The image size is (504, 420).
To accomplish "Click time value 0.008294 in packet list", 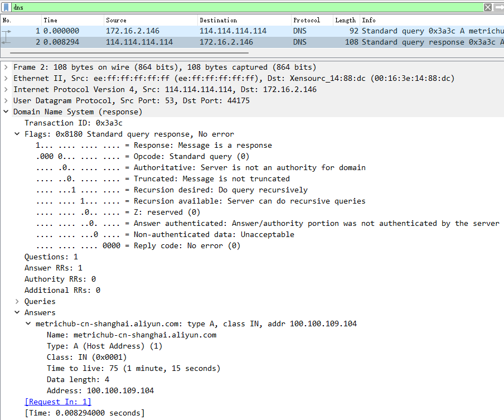I will click(61, 42).
